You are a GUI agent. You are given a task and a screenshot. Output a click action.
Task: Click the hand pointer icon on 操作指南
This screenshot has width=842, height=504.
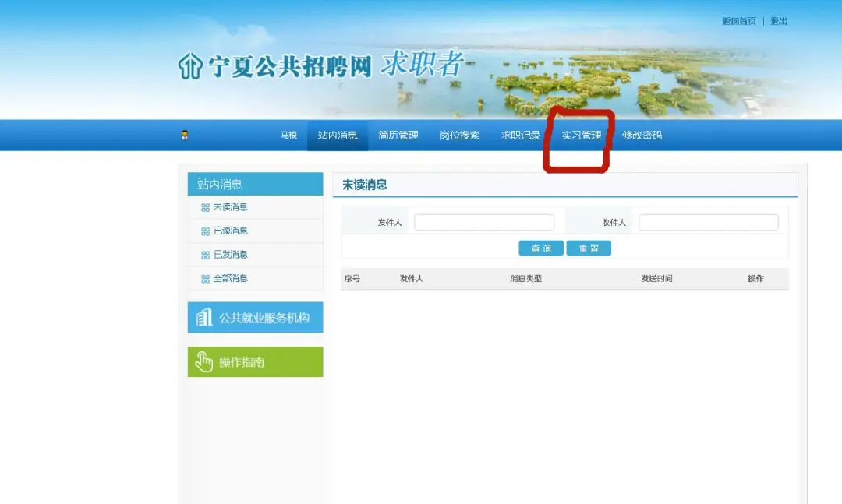204,362
